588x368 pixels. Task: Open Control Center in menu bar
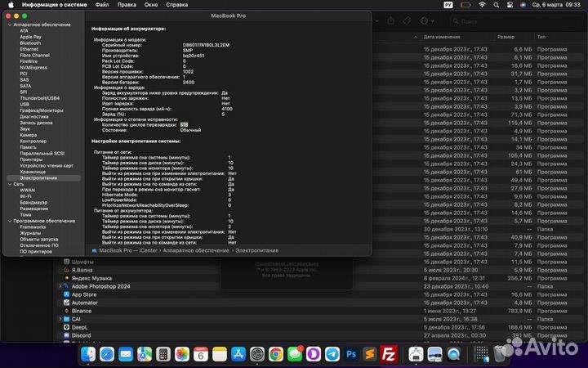coord(510,5)
